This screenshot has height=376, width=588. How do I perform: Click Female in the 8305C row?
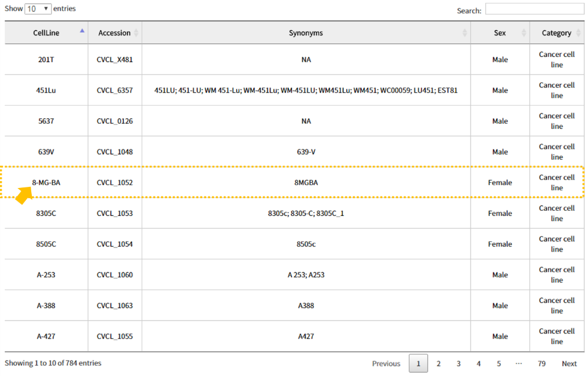[500, 214]
